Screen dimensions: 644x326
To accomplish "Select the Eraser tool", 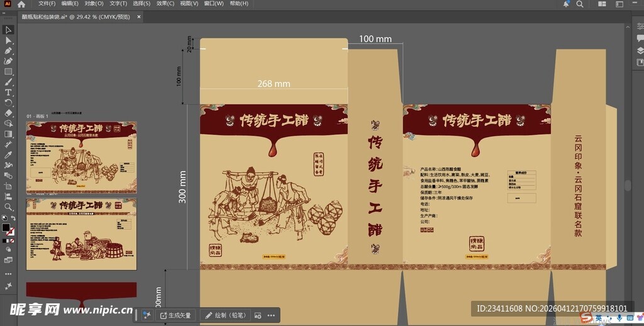I will click(x=8, y=113).
